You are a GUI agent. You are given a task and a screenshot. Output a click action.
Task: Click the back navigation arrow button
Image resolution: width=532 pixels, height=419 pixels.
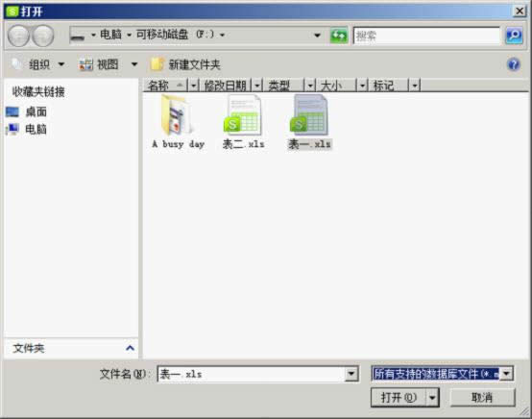click(18, 36)
